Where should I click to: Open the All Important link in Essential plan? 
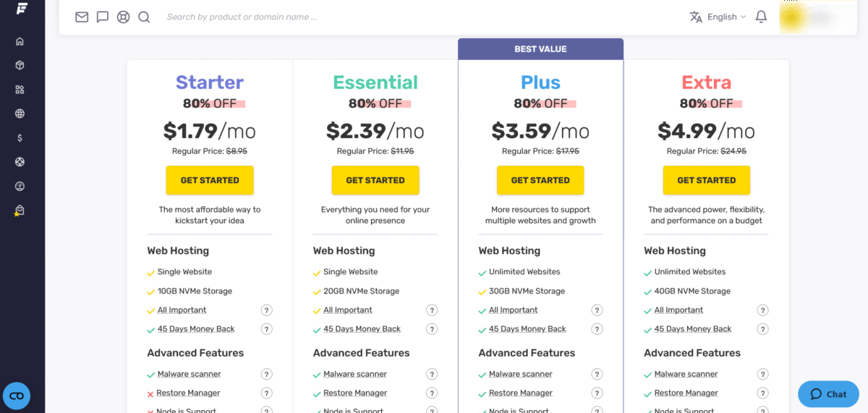tap(348, 310)
